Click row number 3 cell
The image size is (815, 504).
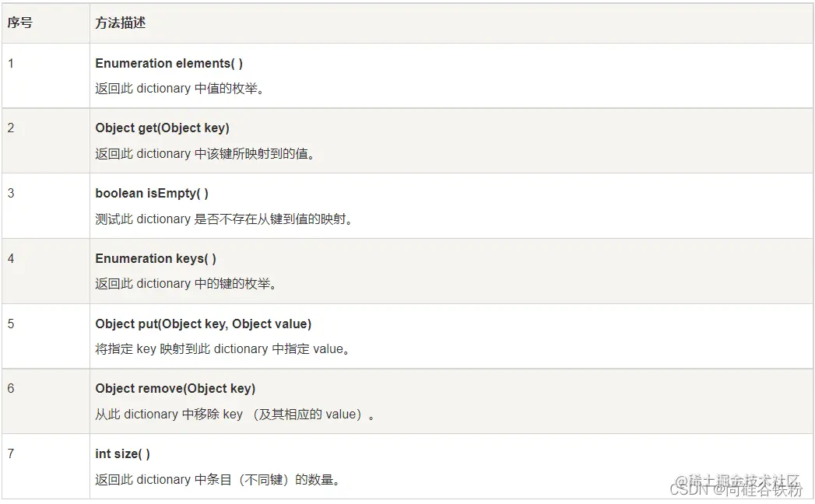[x=46, y=206]
